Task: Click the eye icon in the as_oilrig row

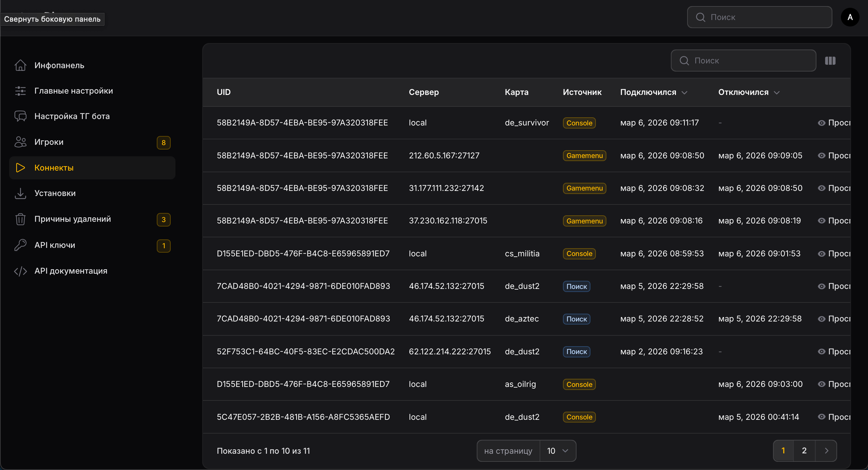Action: (822, 384)
